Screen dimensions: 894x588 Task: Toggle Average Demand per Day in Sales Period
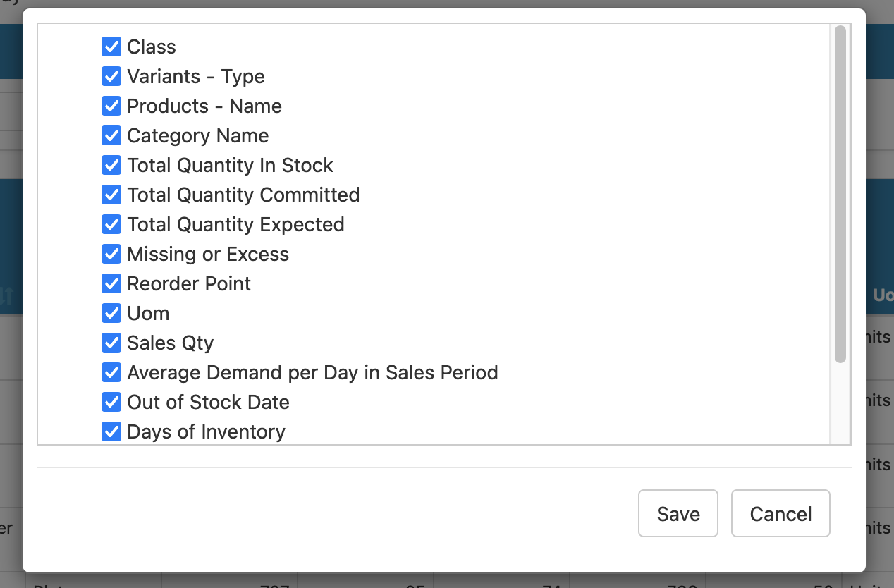pyautogui.click(x=111, y=372)
